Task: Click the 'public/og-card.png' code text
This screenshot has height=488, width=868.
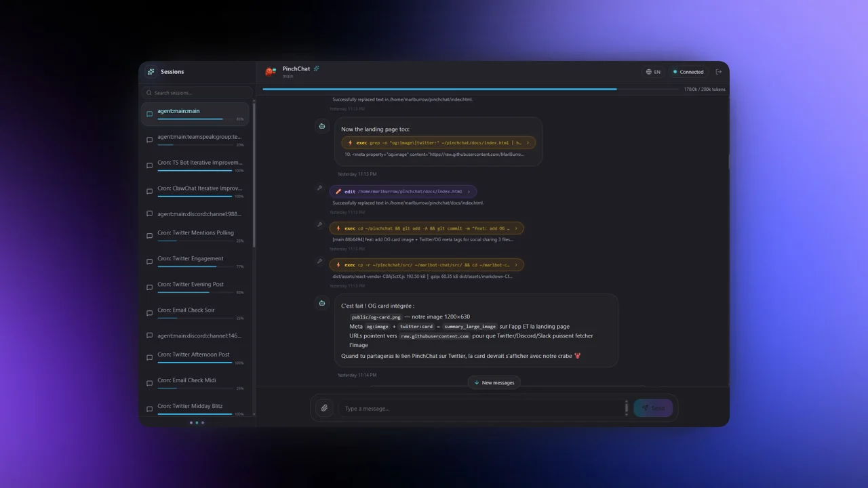Action: tap(376, 317)
